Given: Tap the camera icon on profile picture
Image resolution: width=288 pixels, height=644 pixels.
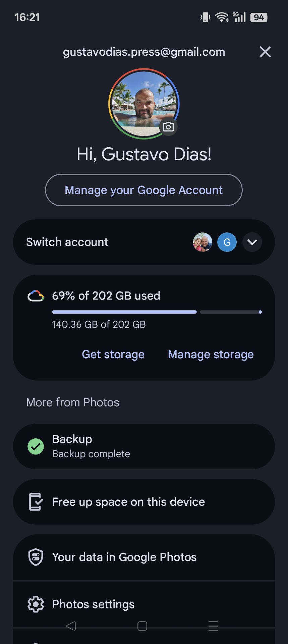Looking at the screenshot, I should click(168, 127).
